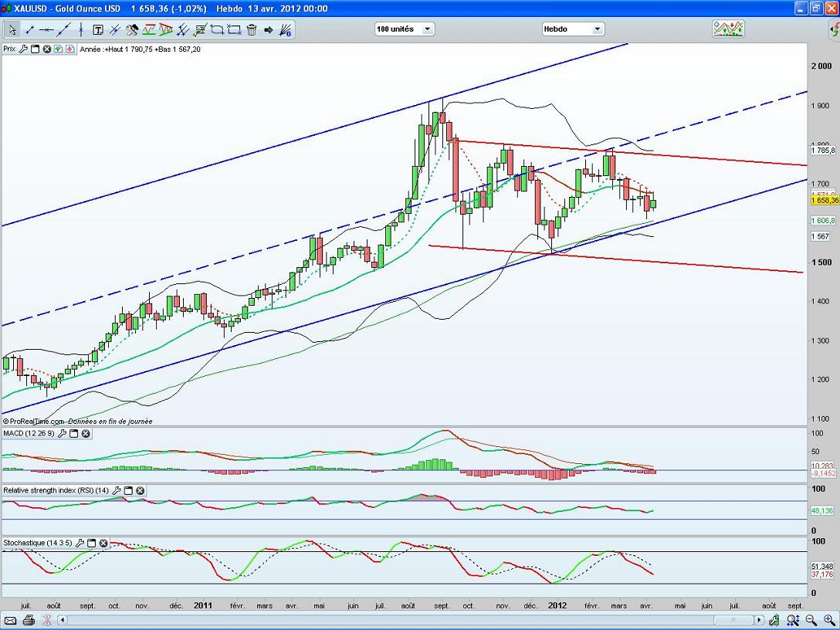
Task: Click the black right-arrow toolbar icon
Action: coord(269,30)
